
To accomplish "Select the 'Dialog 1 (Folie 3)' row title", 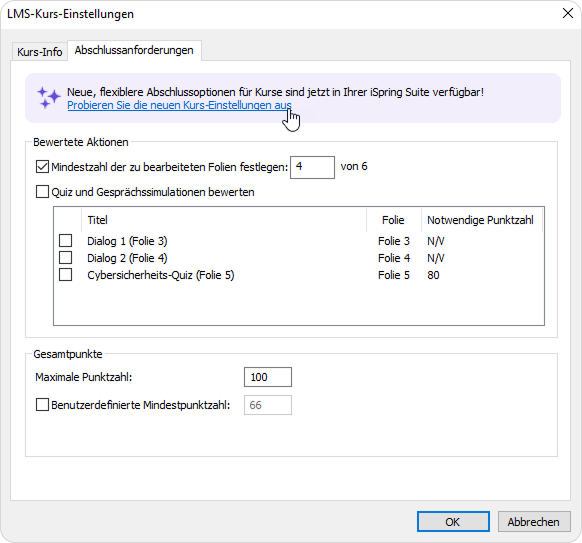I will pos(127,241).
